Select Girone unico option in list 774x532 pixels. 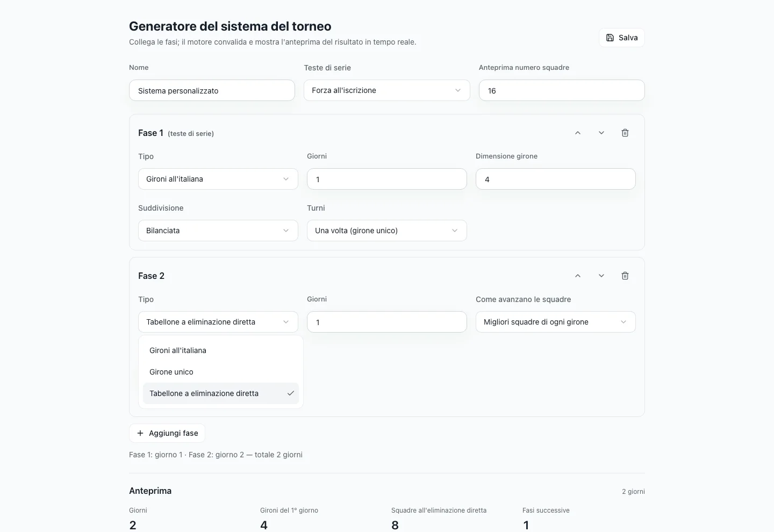[221, 372]
